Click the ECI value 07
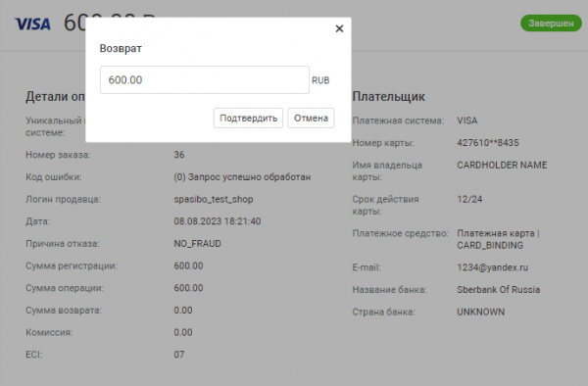 point(179,355)
